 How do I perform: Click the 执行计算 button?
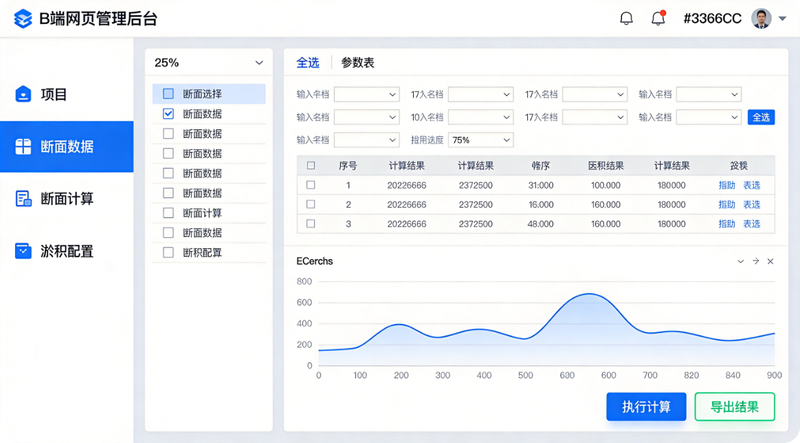[x=646, y=407]
